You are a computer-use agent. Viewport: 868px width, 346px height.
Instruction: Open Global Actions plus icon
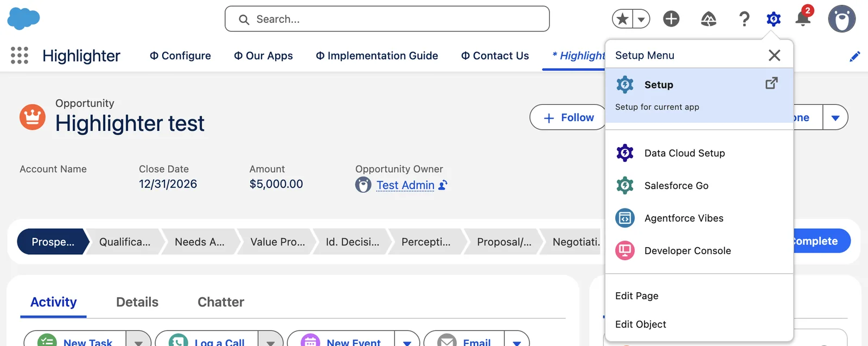click(671, 19)
